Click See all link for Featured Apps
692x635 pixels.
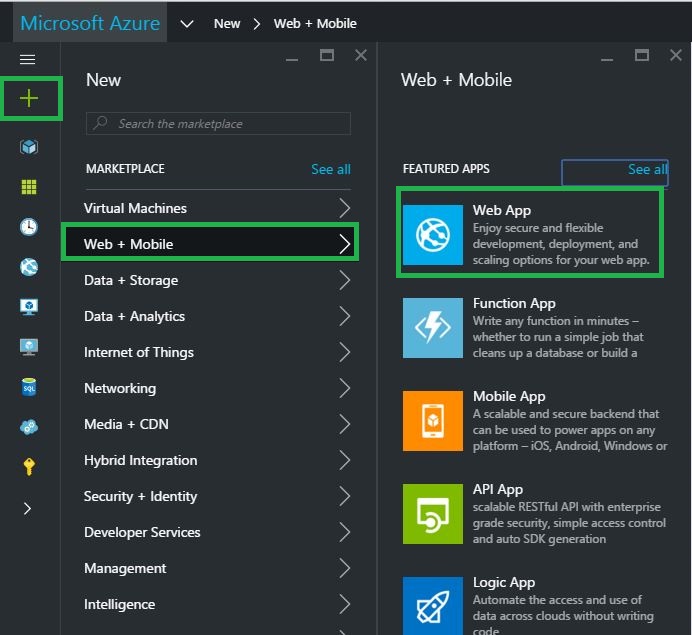coord(647,169)
